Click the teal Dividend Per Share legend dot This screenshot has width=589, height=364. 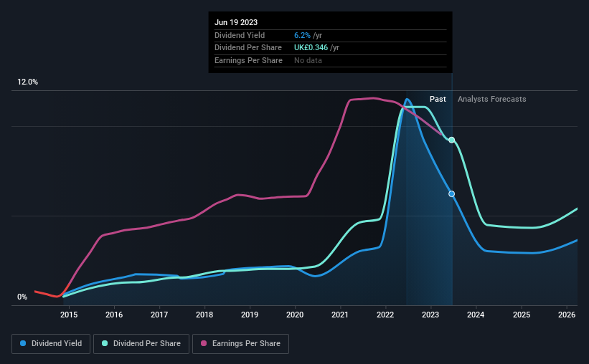tap(105, 343)
